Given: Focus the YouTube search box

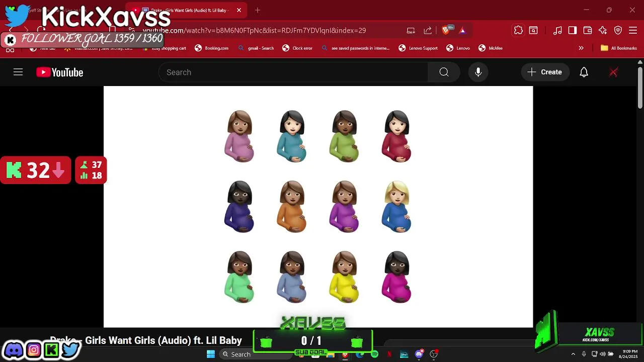Looking at the screenshot, I should click(293, 72).
